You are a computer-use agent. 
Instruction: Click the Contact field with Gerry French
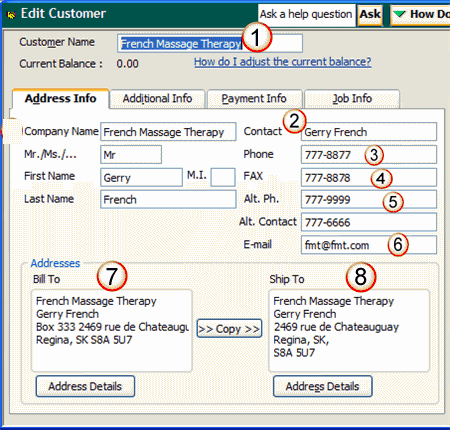(369, 132)
